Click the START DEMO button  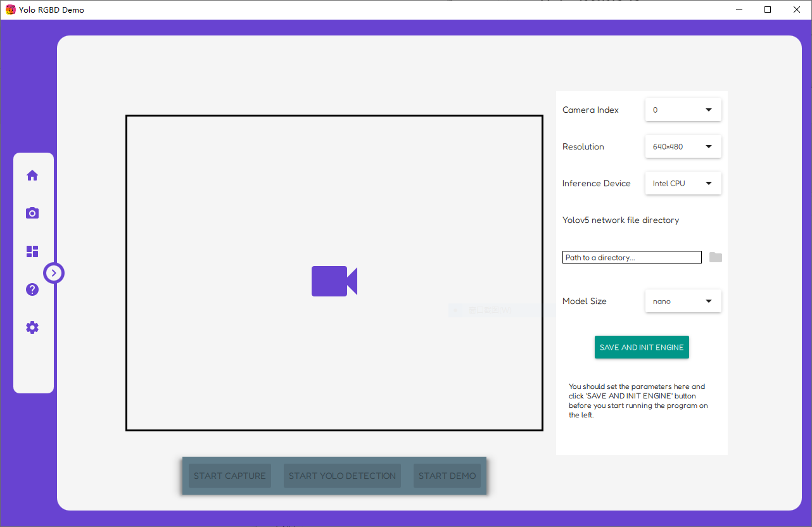click(x=447, y=476)
